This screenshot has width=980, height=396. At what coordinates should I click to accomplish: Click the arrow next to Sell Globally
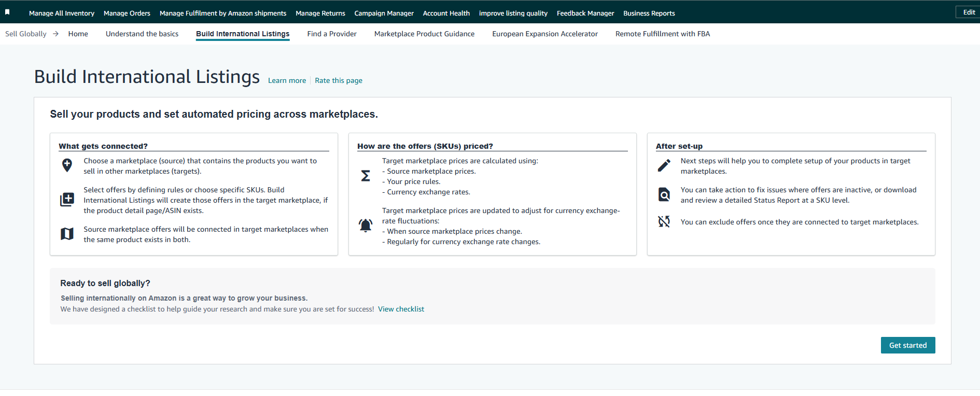click(56, 34)
